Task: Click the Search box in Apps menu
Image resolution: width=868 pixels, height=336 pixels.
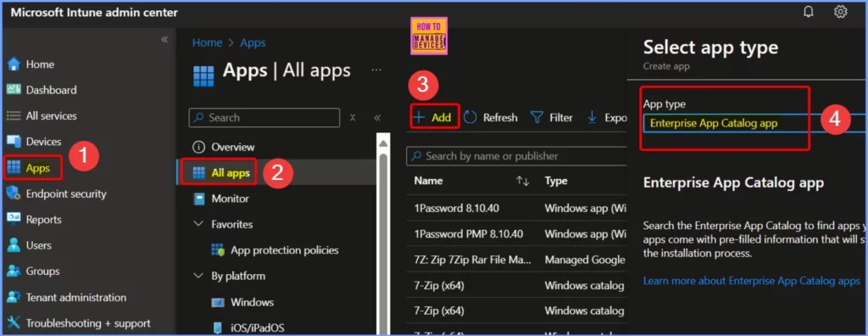Action: [x=264, y=118]
